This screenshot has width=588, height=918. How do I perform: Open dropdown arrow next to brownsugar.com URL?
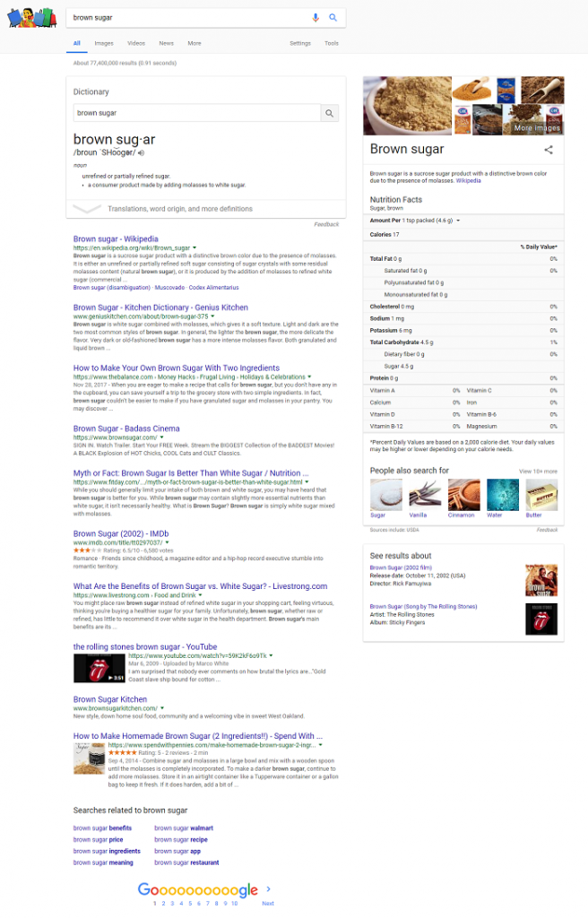click(x=161, y=437)
